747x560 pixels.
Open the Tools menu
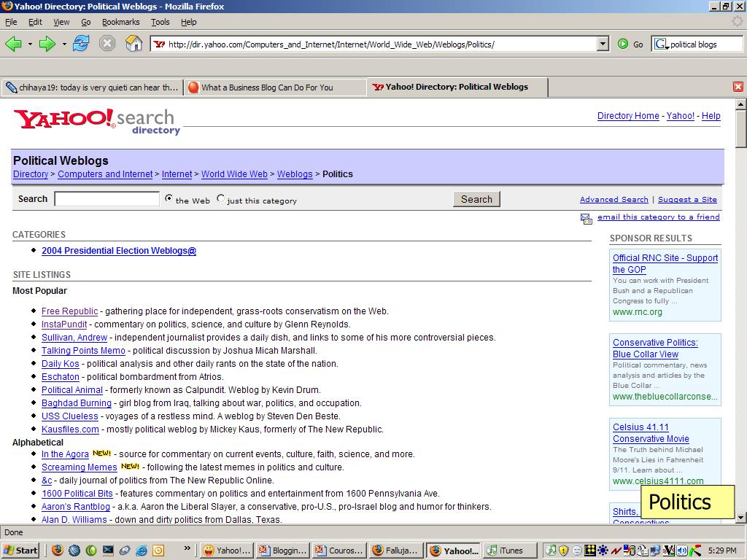pos(160,22)
